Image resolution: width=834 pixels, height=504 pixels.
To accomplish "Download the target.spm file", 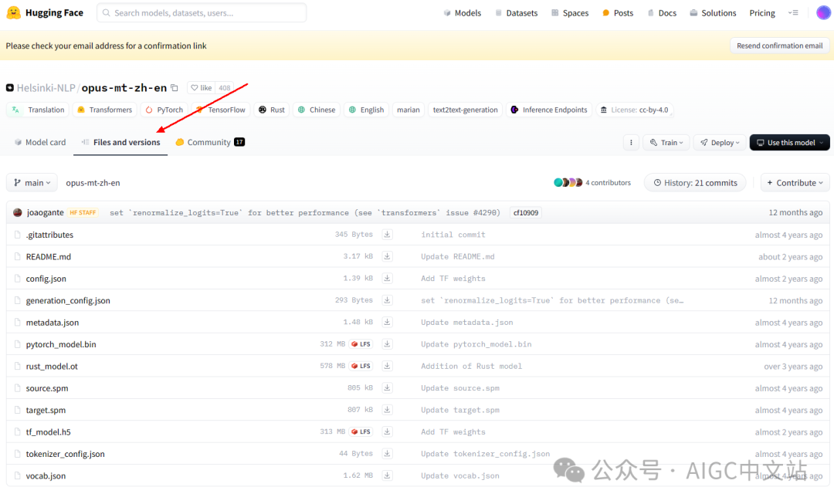I will (387, 410).
